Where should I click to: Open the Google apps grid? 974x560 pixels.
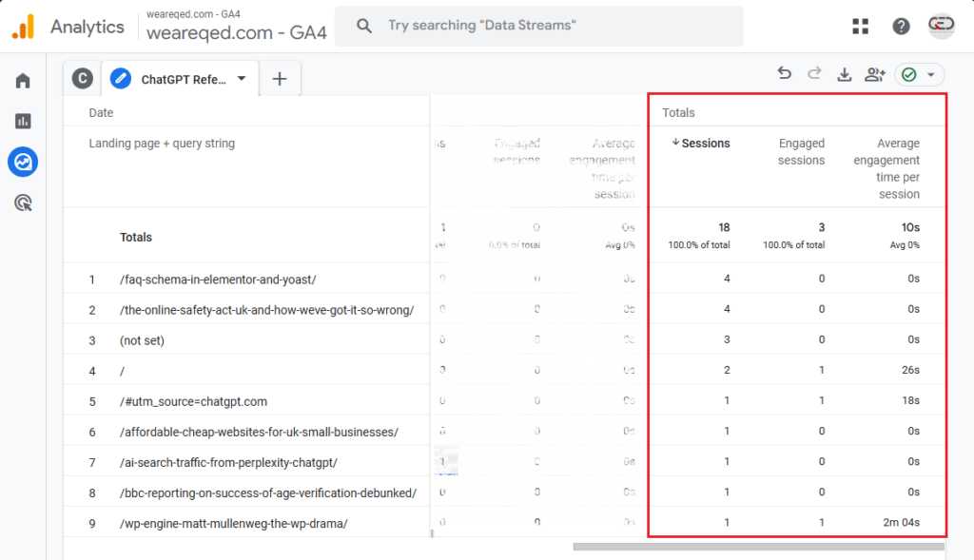click(x=860, y=26)
